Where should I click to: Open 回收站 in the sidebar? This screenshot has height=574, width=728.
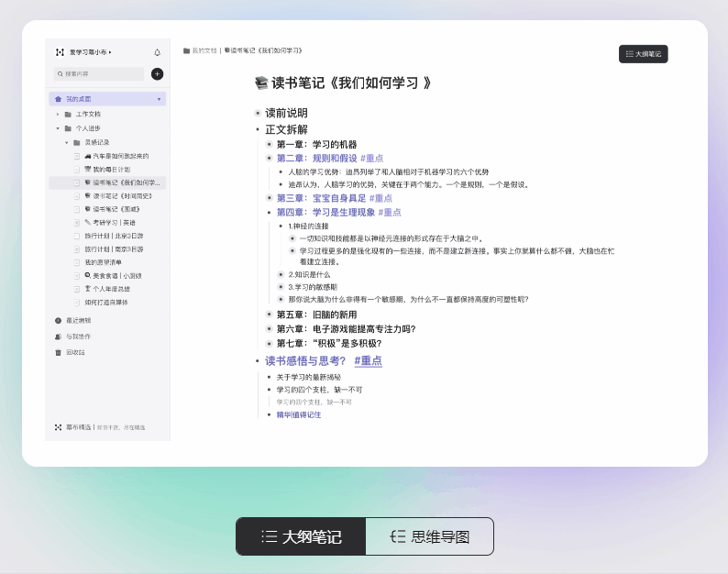click(x=75, y=352)
